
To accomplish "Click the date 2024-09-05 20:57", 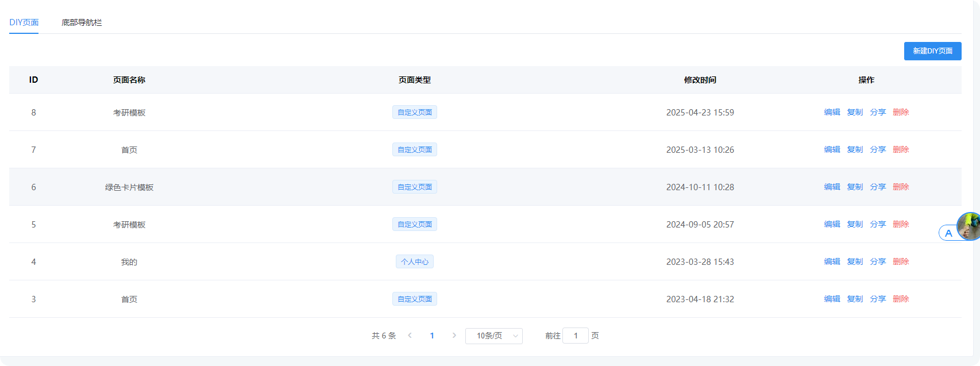I will click(700, 225).
